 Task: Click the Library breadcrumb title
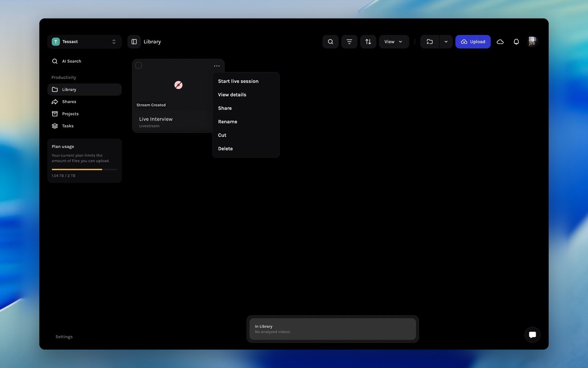[x=152, y=42]
